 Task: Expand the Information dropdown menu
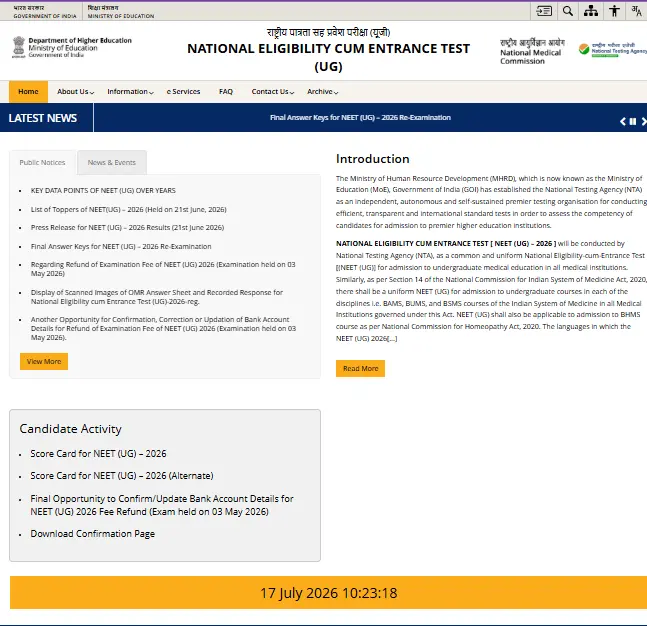point(130,92)
